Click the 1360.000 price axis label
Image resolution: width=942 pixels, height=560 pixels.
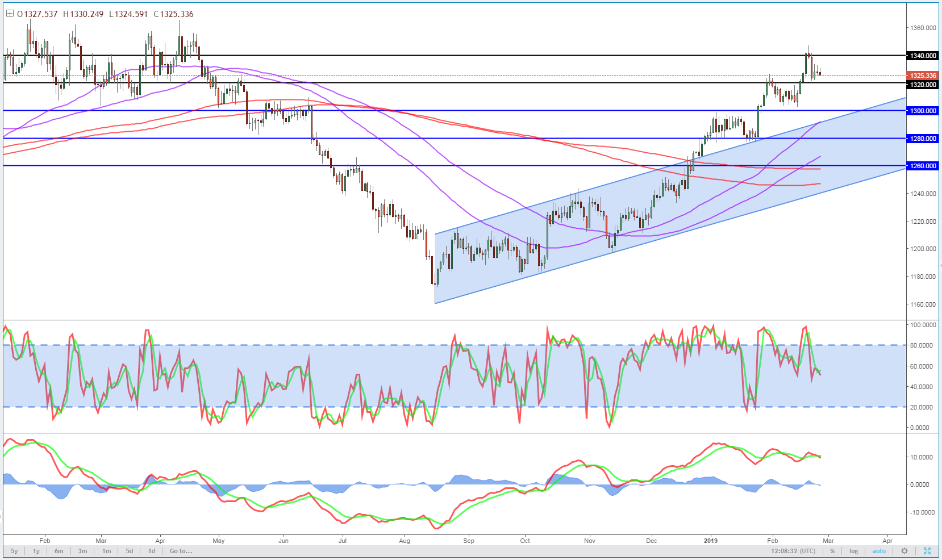tap(923, 28)
